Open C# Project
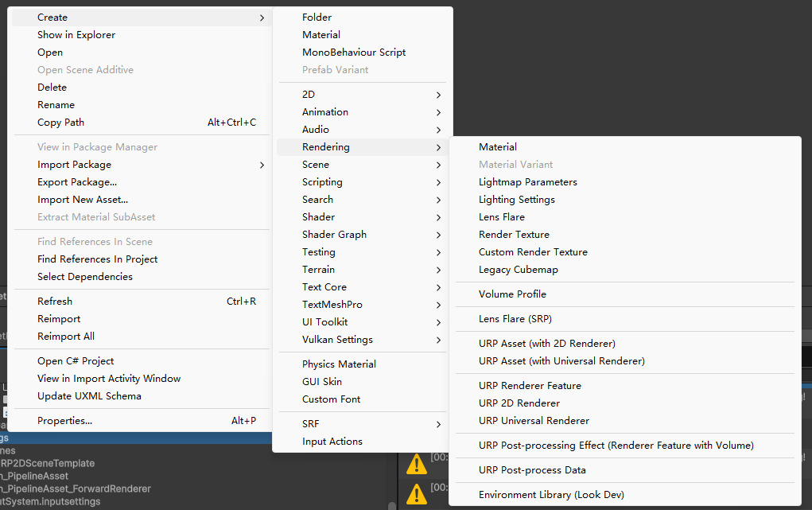This screenshot has width=812, height=510. click(141, 360)
